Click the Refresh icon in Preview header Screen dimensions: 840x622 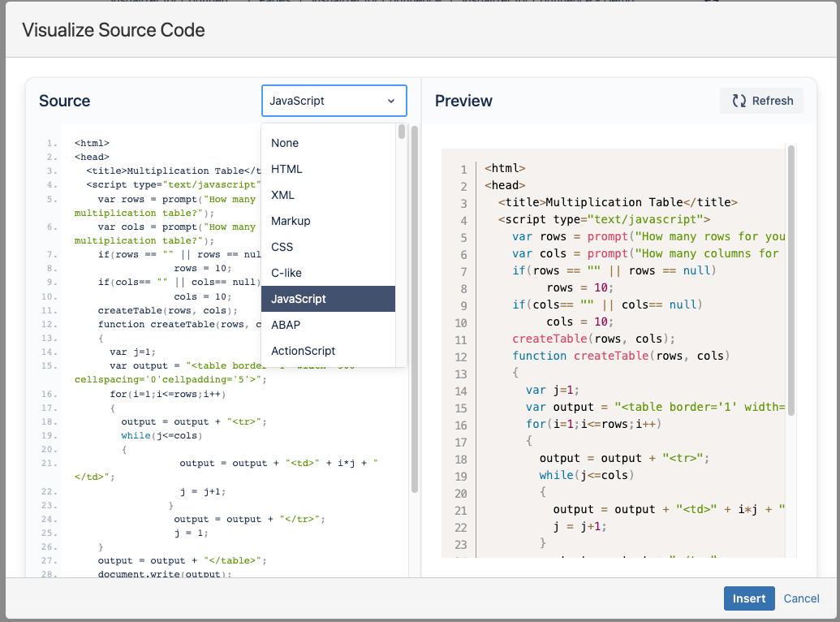coord(739,101)
